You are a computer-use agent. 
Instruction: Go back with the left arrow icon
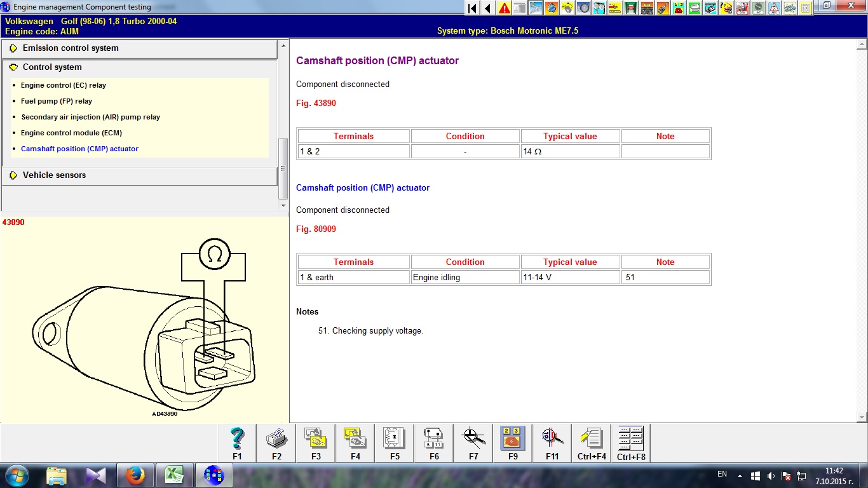tap(488, 8)
